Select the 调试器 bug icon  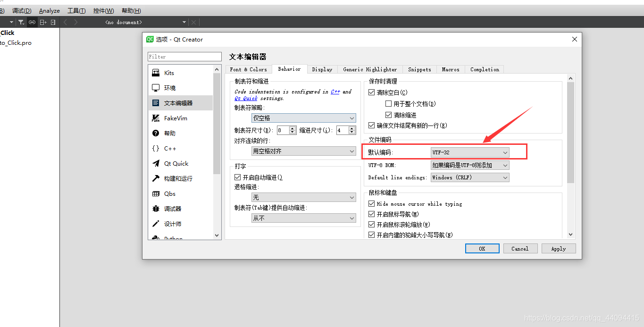coord(156,209)
